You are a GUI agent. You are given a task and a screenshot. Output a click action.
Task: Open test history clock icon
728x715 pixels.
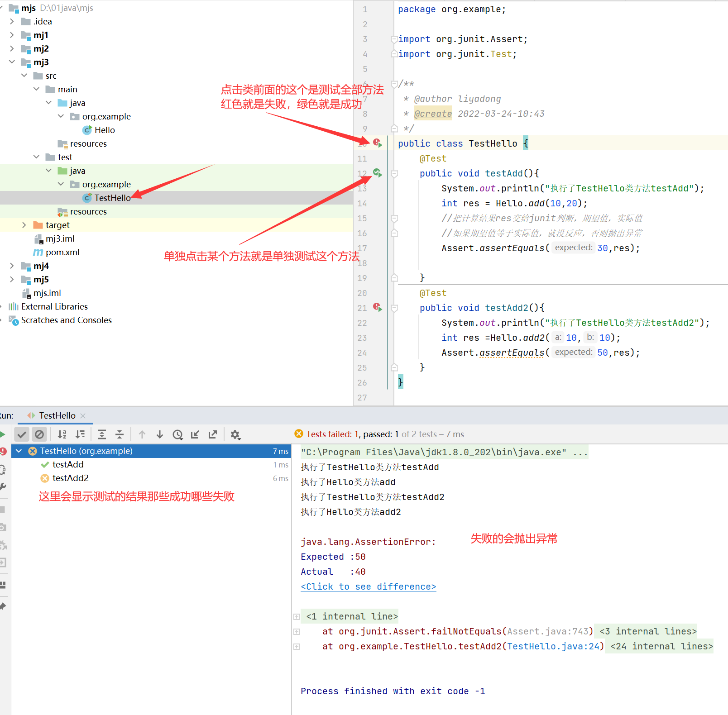pyautogui.click(x=177, y=434)
